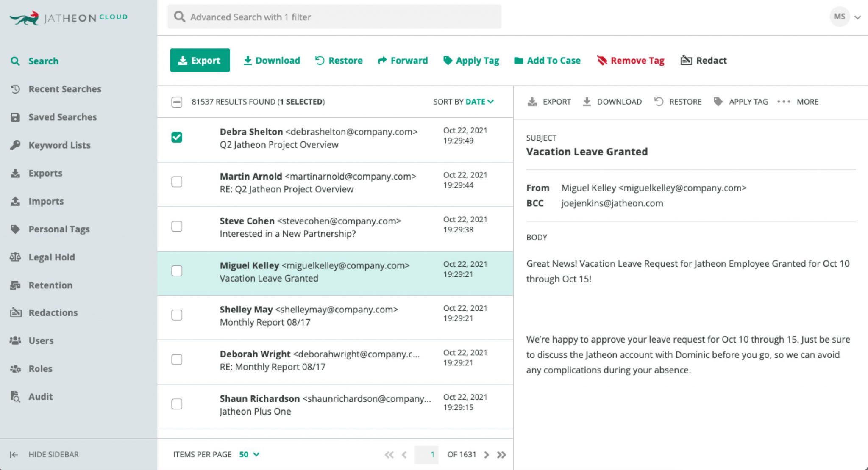Open Recent Searches in sidebar

[65, 89]
